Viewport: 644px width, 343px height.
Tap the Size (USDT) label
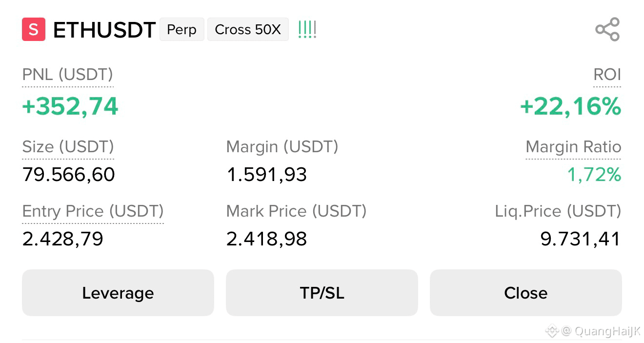(68, 147)
